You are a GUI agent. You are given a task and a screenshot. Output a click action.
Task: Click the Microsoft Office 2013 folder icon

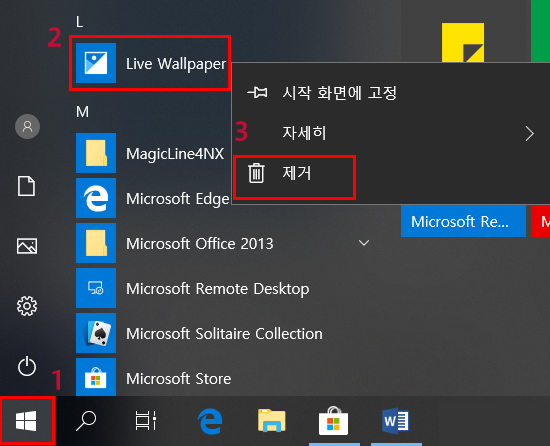click(x=96, y=243)
